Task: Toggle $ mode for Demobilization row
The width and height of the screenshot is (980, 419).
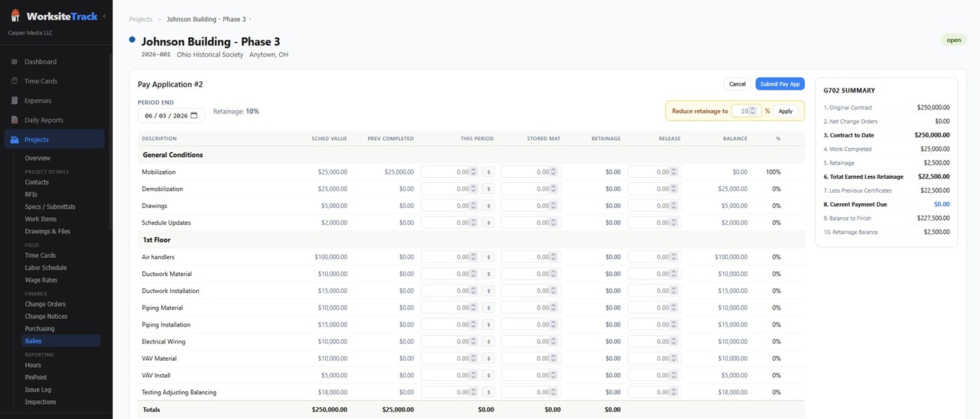Action: point(489,188)
